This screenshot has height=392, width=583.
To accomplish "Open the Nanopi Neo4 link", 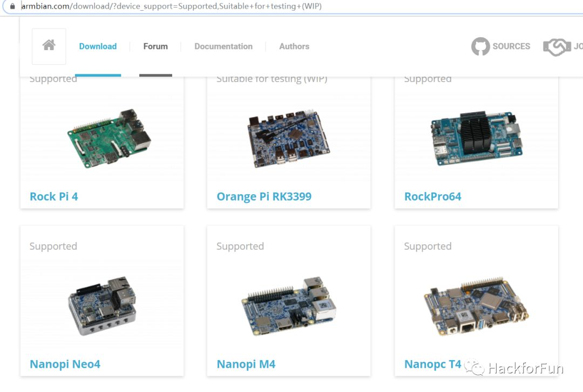I will click(65, 364).
